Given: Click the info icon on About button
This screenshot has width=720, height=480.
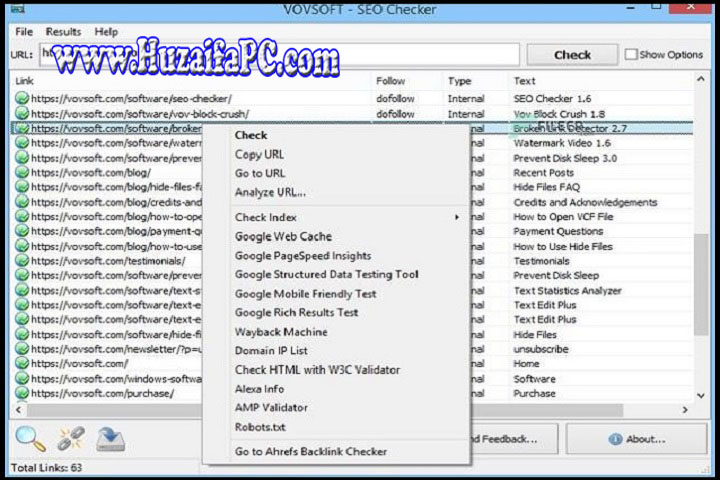Looking at the screenshot, I should (611, 438).
